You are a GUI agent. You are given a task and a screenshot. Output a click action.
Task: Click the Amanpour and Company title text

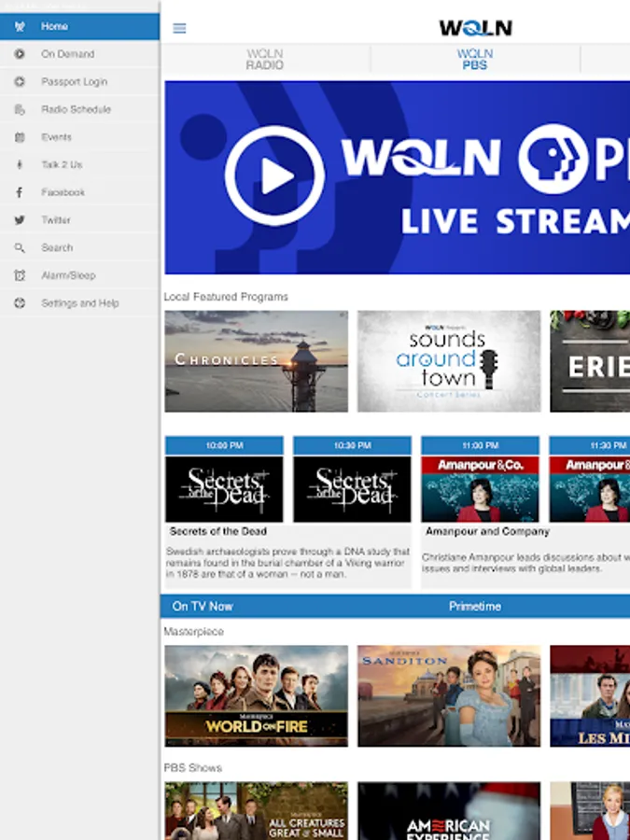(x=487, y=531)
